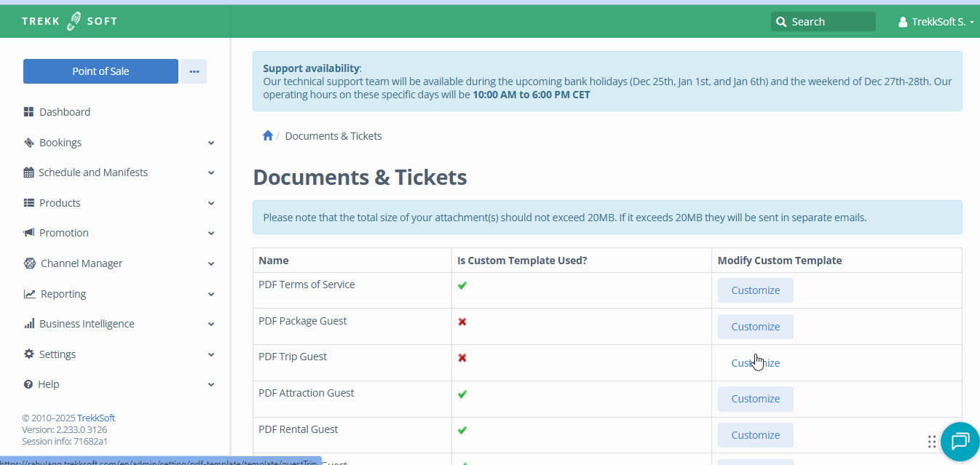
Task: Expand the Settings section chevron
Action: coord(210,354)
